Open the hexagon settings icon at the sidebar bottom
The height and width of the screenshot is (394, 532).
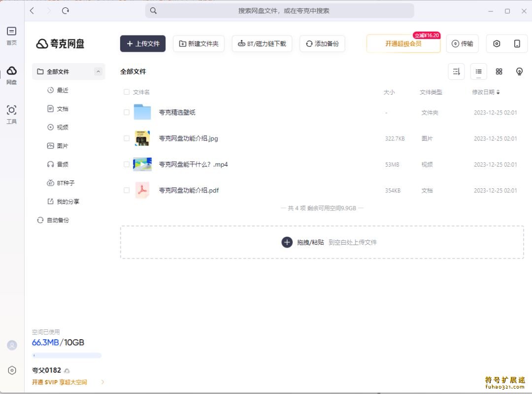pos(12,370)
